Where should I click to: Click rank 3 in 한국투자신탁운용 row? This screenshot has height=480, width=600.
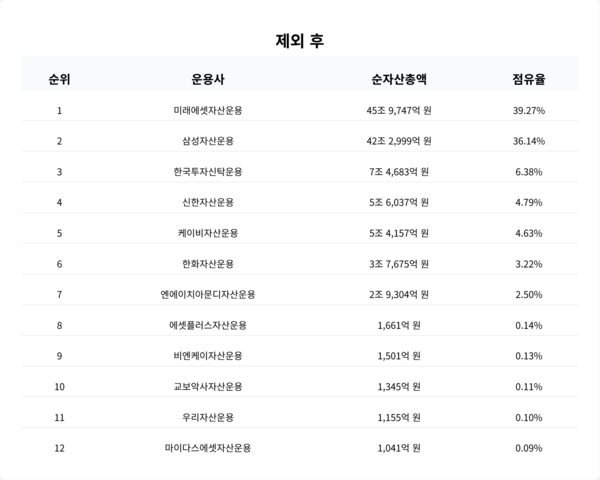[x=59, y=172]
